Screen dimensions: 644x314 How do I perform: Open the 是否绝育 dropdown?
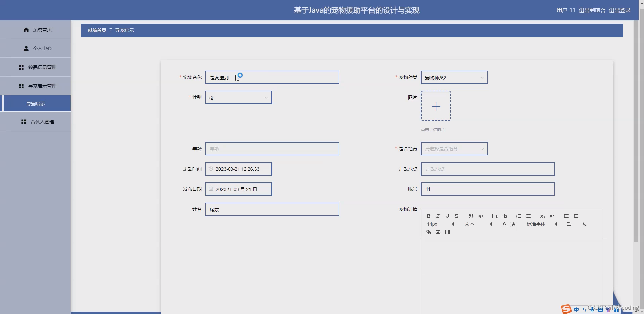tap(454, 149)
